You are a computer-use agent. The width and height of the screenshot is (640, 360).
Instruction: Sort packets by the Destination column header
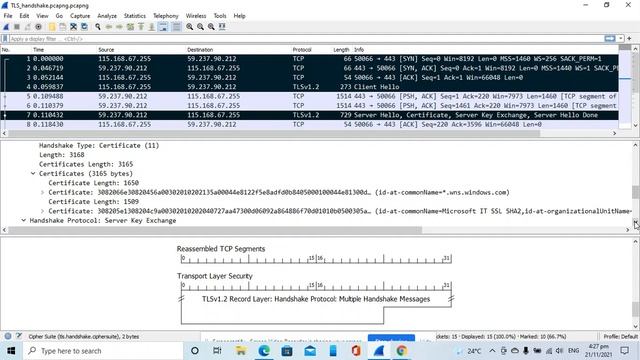(200, 50)
